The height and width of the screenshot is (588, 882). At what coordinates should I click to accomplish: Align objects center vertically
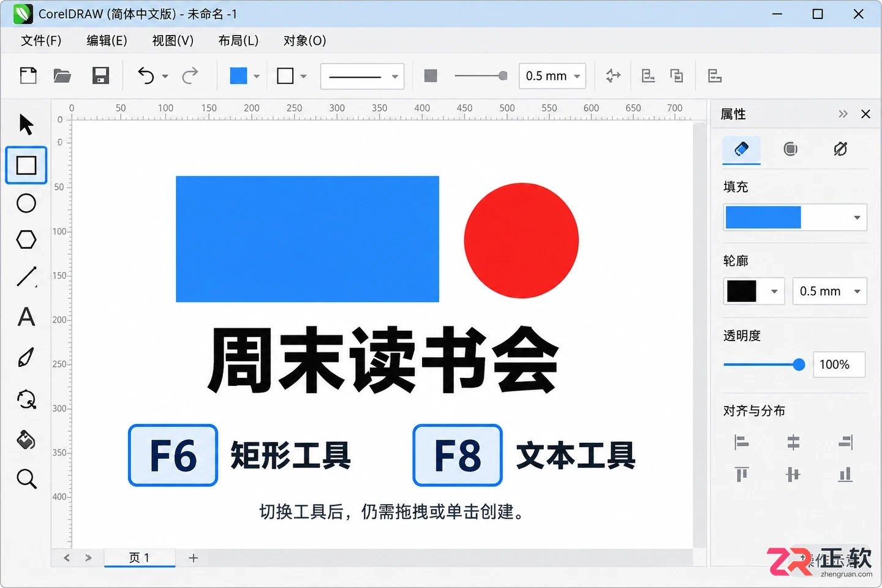[x=793, y=474]
